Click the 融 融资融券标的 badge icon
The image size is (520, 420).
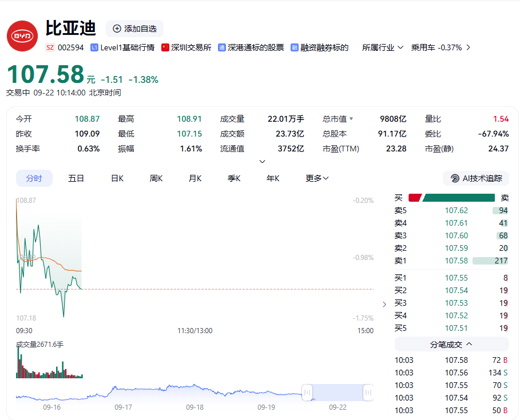point(295,47)
